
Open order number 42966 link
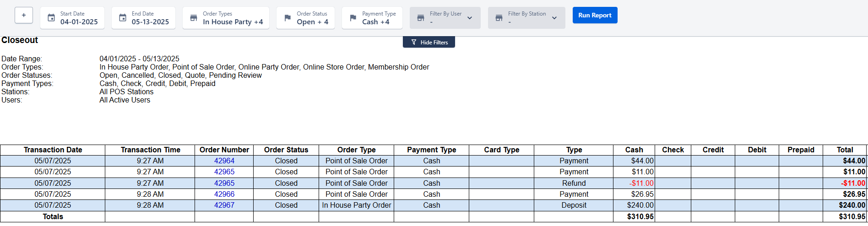224,194
